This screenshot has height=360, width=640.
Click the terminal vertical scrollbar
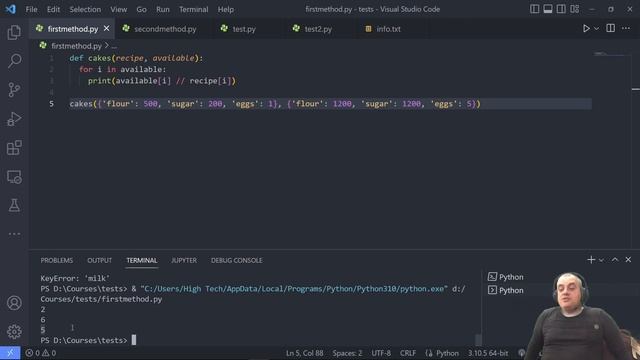(x=478, y=339)
